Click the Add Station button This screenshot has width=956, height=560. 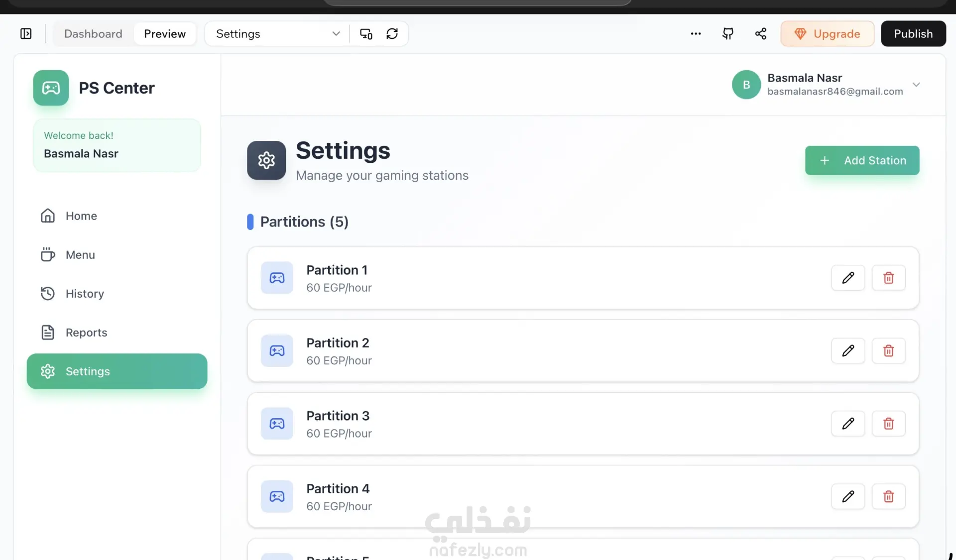[862, 160]
